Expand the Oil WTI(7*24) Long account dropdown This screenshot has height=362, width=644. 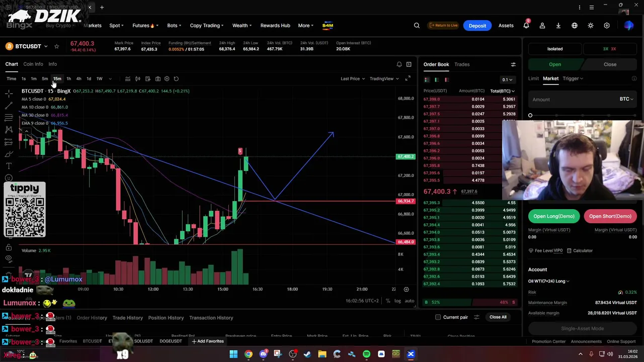point(549,281)
